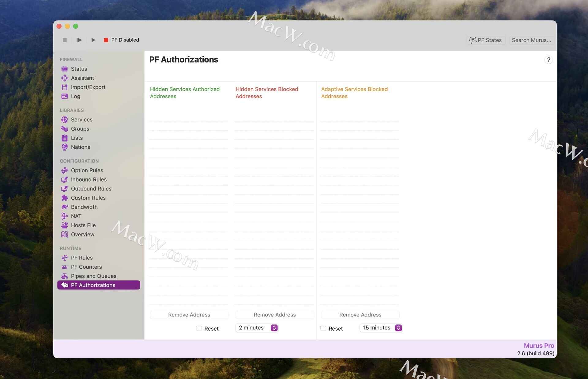The height and width of the screenshot is (379, 588).
Task: Click the Bandwidth turtle icon
Action: click(x=65, y=207)
